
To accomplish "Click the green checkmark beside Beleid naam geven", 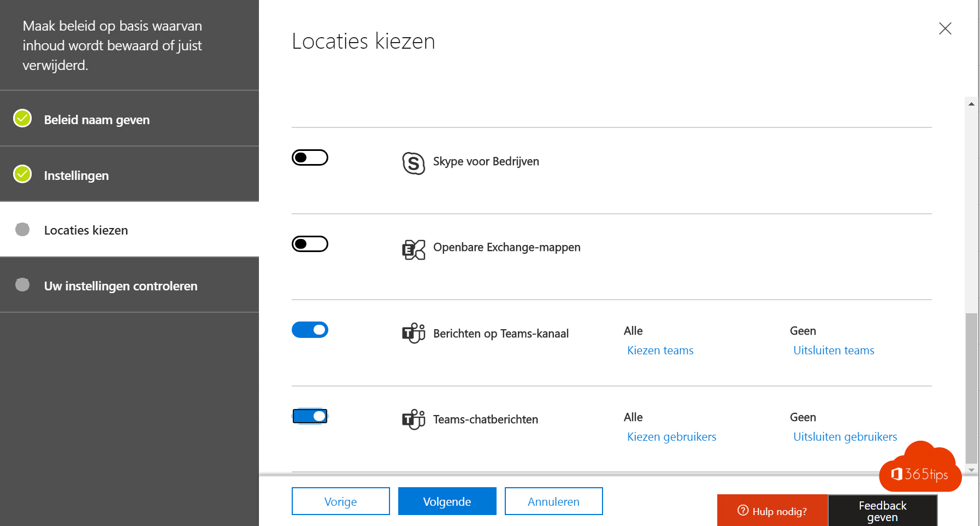I will click(x=22, y=118).
